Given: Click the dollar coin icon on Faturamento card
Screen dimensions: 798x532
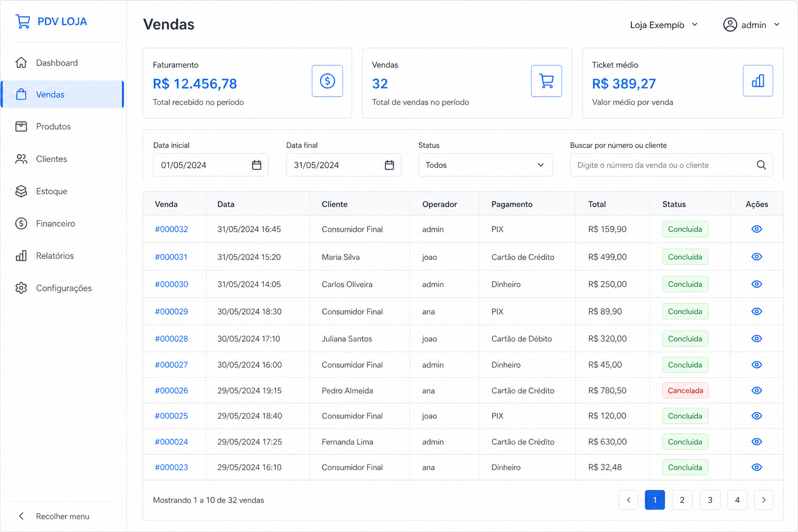Looking at the screenshot, I should pos(327,81).
